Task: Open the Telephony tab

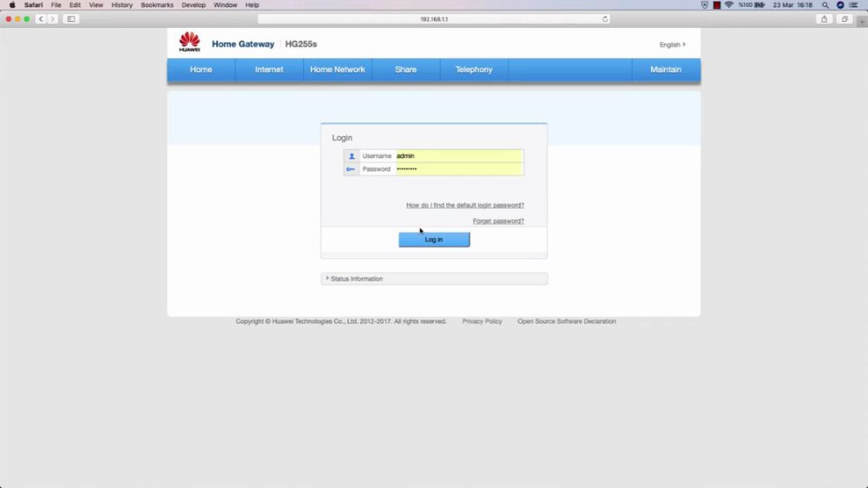Action: click(474, 69)
